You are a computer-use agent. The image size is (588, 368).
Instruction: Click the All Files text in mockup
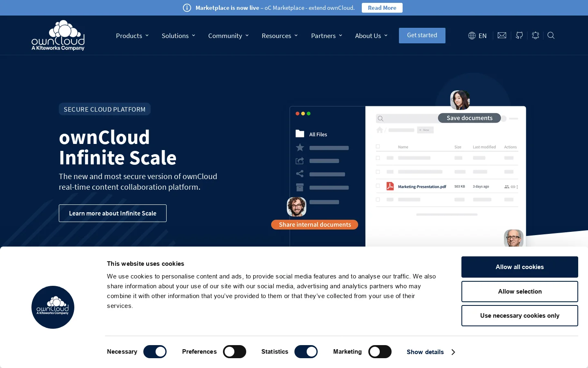coord(318,135)
